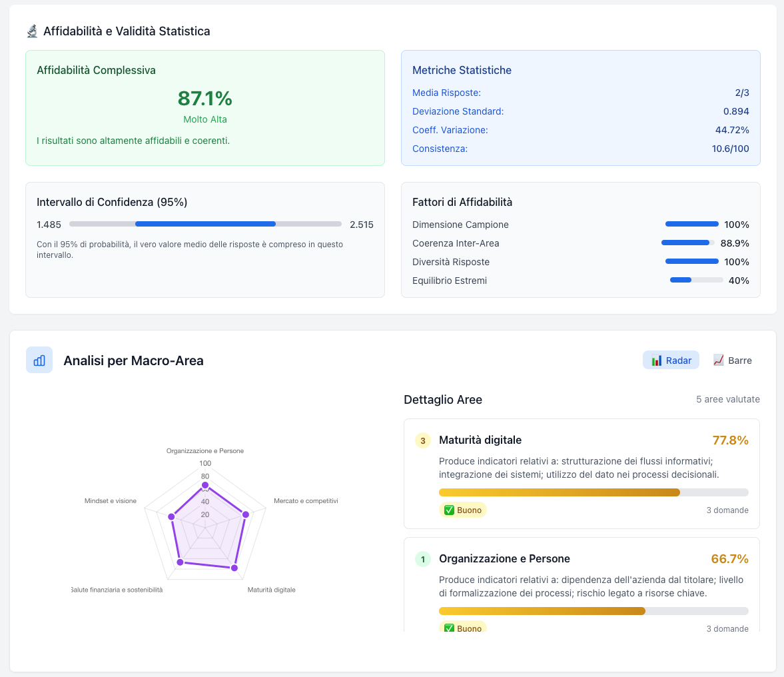784x677 pixels.
Task: Click the 77.8% score on Maturità digitale
Action: coord(731,440)
